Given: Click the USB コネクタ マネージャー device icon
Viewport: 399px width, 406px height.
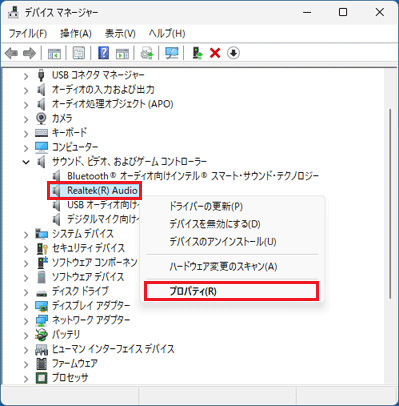Looking at the screenshot, I should (x=41, y=75).
